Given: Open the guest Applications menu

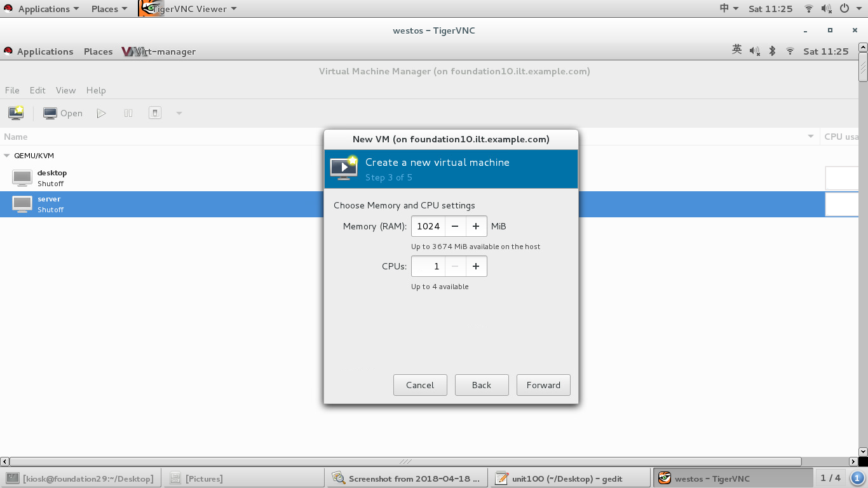Looking at the screenshot, I should pos(39,51).
